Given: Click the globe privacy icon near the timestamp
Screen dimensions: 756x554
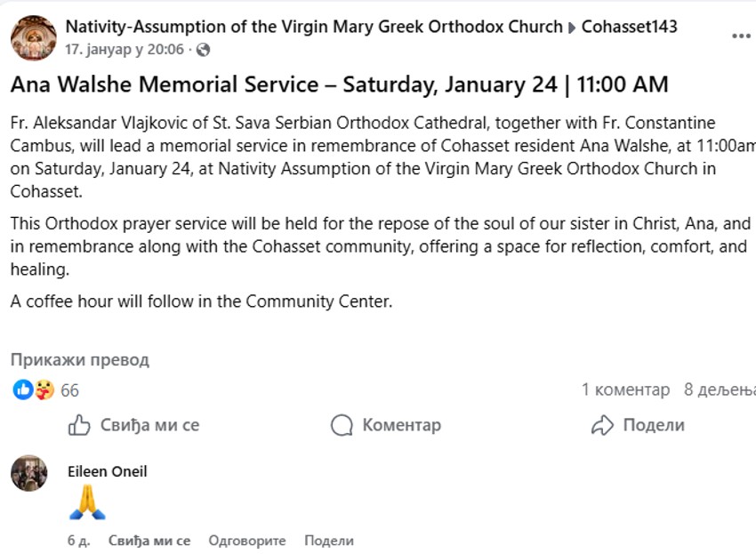Looking at the screenshot, I should click(x=203, y=50).
